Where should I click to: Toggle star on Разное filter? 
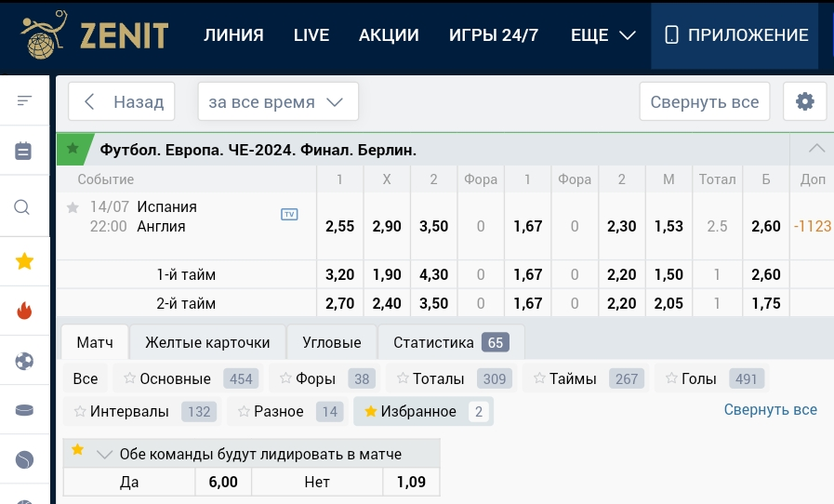pyautogui.click(x=244, y=411)
